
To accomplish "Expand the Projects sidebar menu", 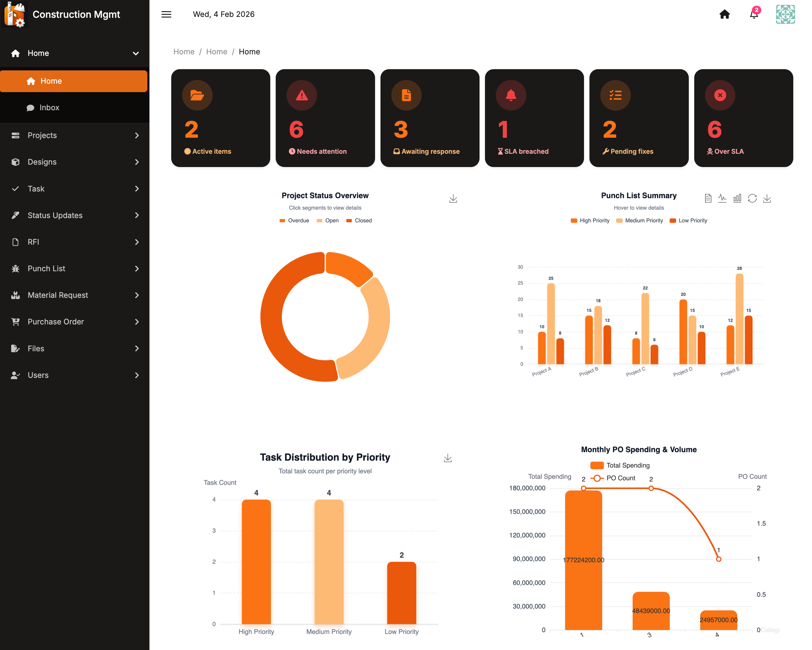I will click(75, 135).
